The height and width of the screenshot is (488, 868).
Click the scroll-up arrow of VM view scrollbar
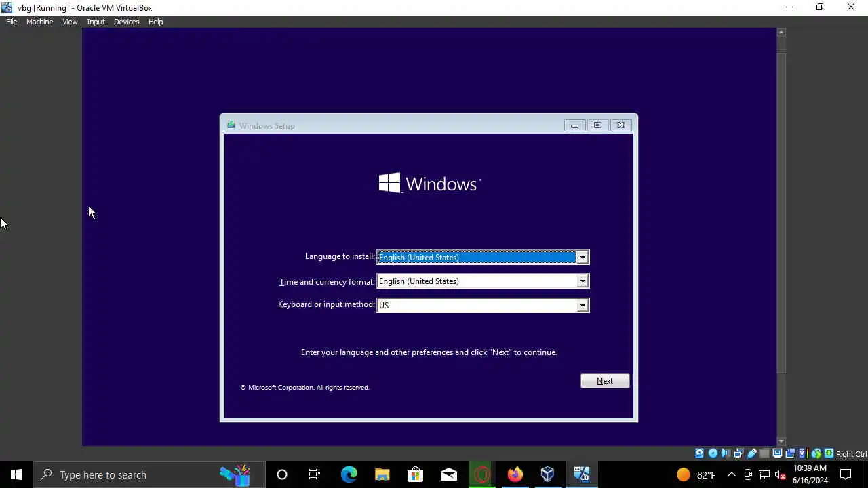tap(781, 32)
